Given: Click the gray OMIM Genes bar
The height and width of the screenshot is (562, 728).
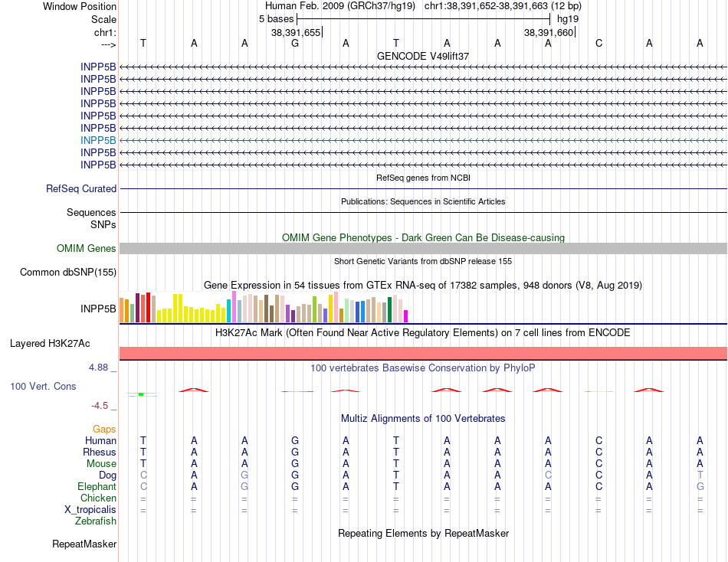Looking at the screenshot, I should 423,248.
